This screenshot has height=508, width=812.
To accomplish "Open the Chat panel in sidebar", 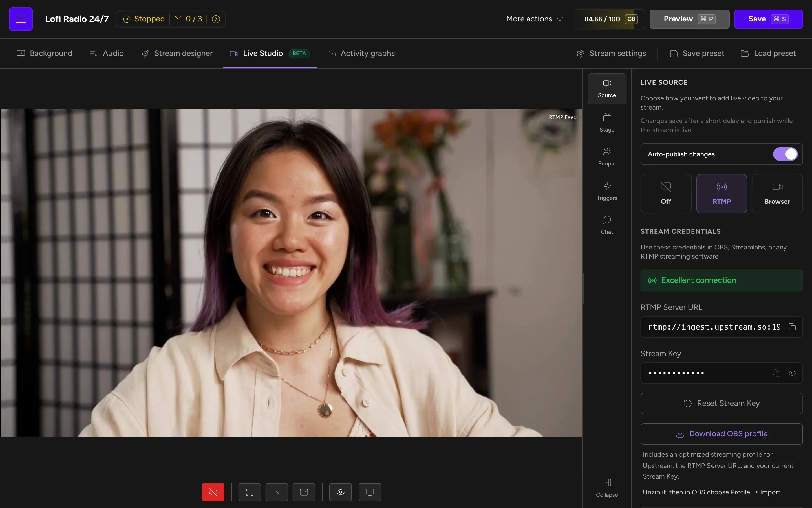I will coord(607,225).
